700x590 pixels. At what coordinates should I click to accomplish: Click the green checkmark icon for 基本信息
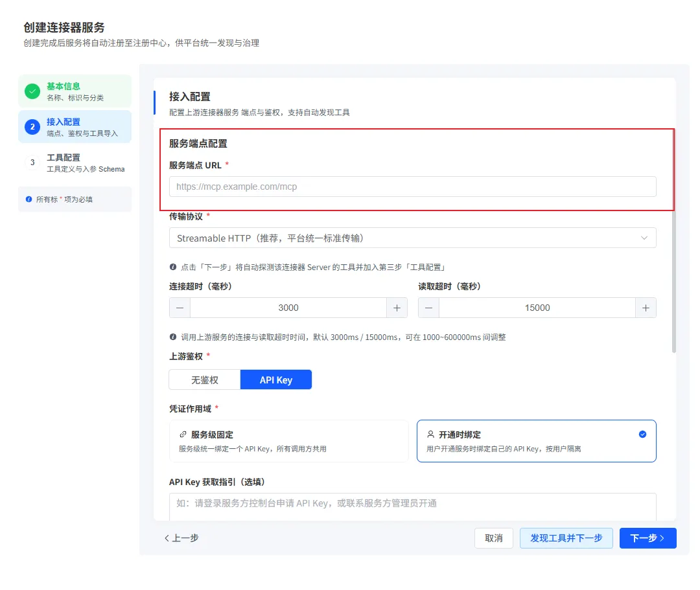32,91
